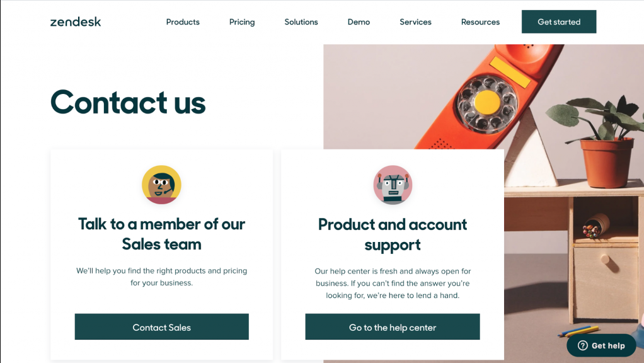The width and height of the screenshot is (644, 363).
Task: Click the Get help widget label
Action: click(608, 345)
